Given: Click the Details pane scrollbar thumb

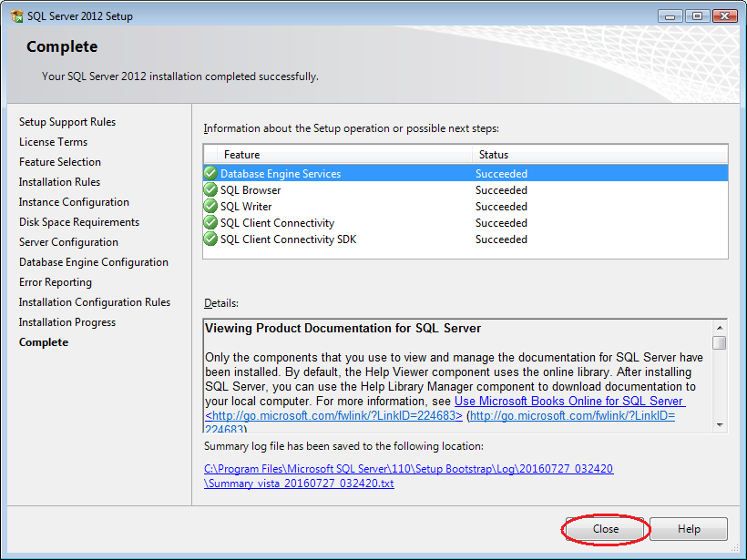Looking at the screenshot, I should [720, 342].
